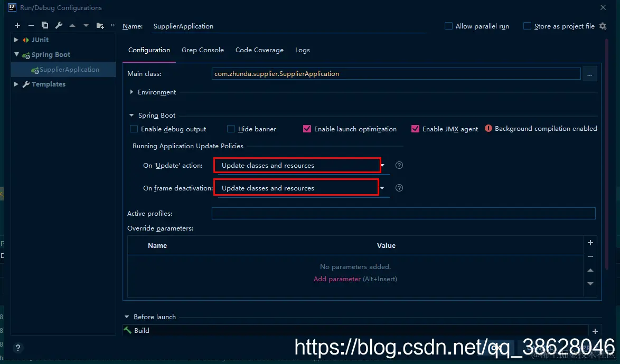Add a new configuration with plus icon
620x364 pixels.
click(17, 25)
